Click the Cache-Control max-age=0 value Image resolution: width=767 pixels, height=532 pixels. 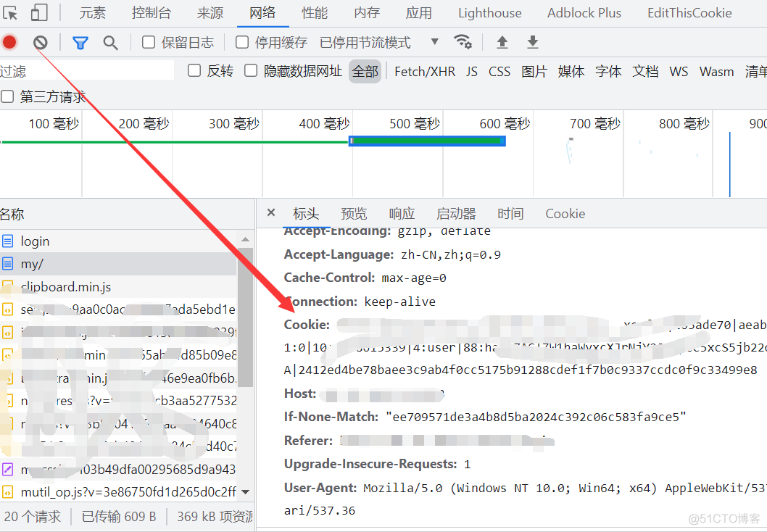coord(413,278)
